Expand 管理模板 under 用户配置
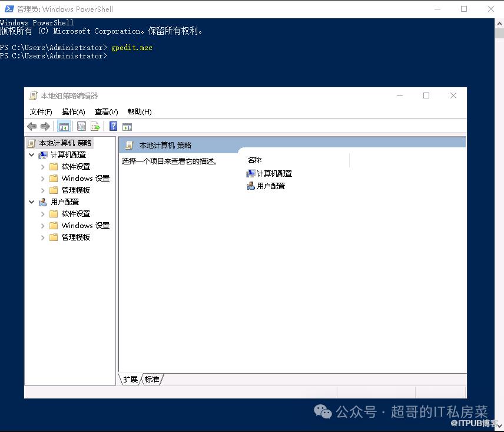Screen dimensions: 504x432 [42, 238]
